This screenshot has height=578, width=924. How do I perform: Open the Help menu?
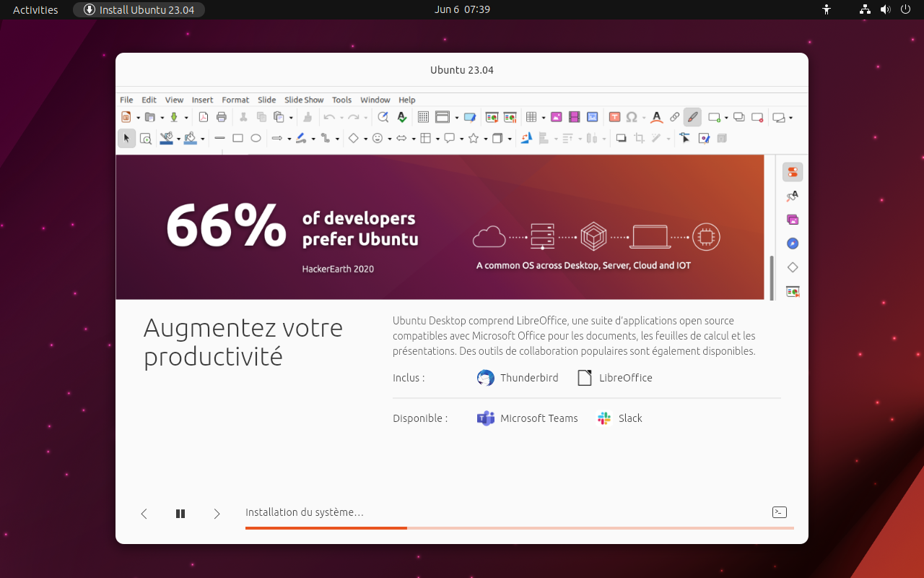[x=407, y=100]
